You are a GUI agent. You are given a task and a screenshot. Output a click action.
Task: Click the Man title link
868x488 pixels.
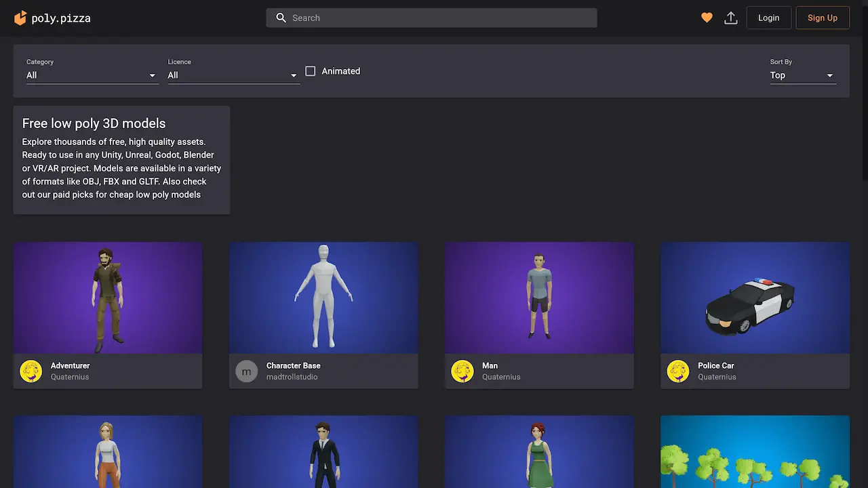pos(490,365)
